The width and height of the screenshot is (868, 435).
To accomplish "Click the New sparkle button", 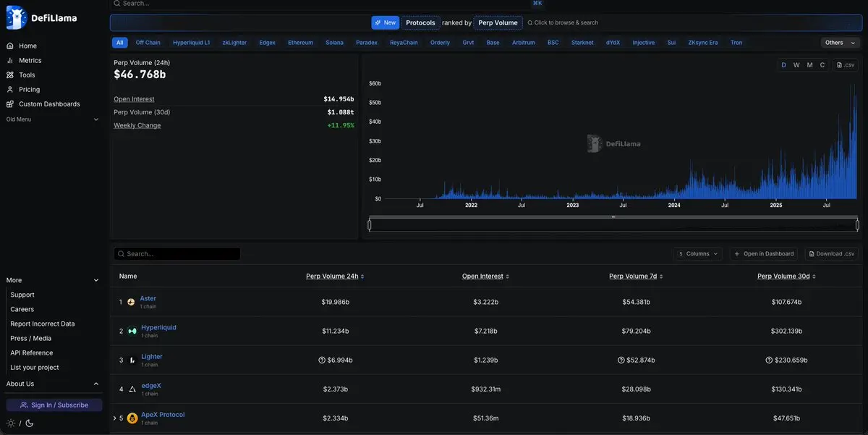I will tap(386, 22).
